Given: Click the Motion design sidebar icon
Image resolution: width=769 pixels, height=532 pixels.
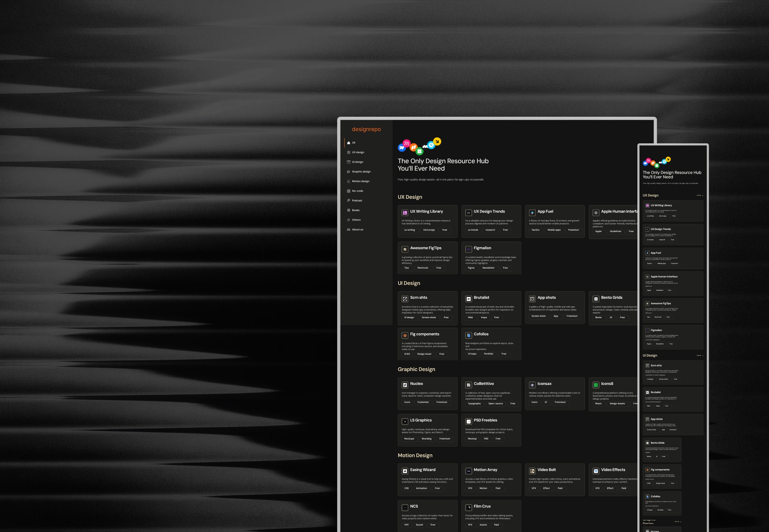Looking at the screenshot, I should [349, 181].
